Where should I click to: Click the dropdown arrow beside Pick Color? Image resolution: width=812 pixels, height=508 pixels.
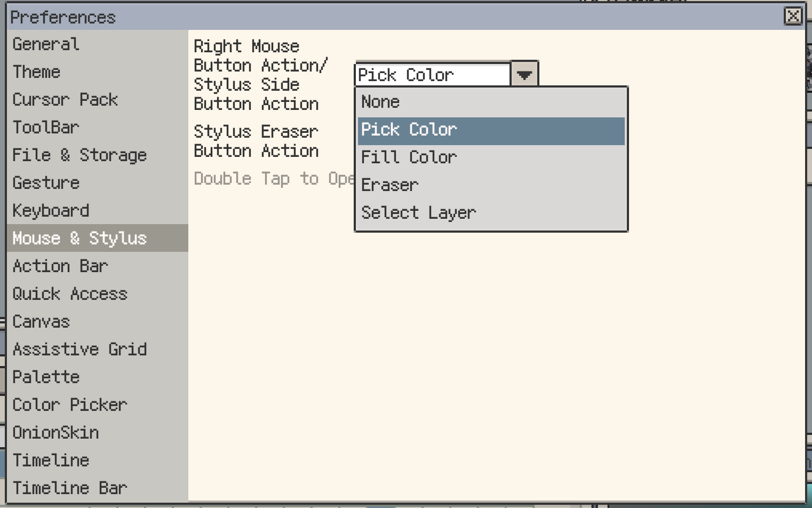[x=524, y=75]
